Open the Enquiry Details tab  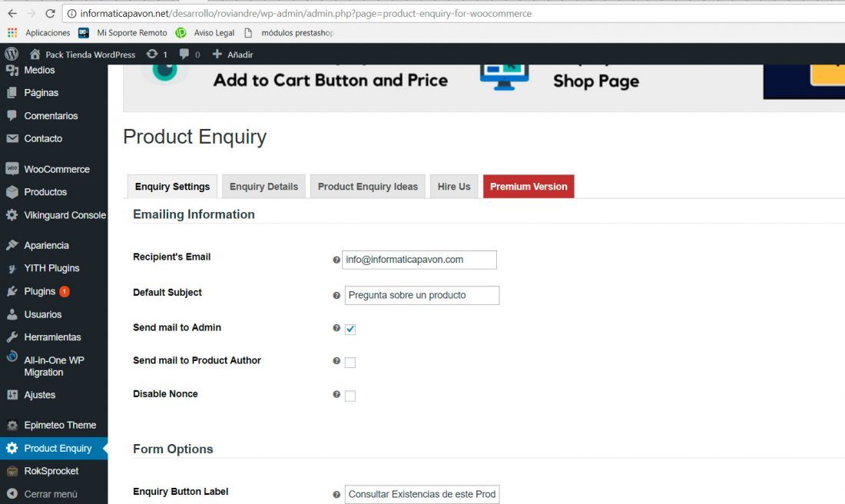tap(263, 187)
